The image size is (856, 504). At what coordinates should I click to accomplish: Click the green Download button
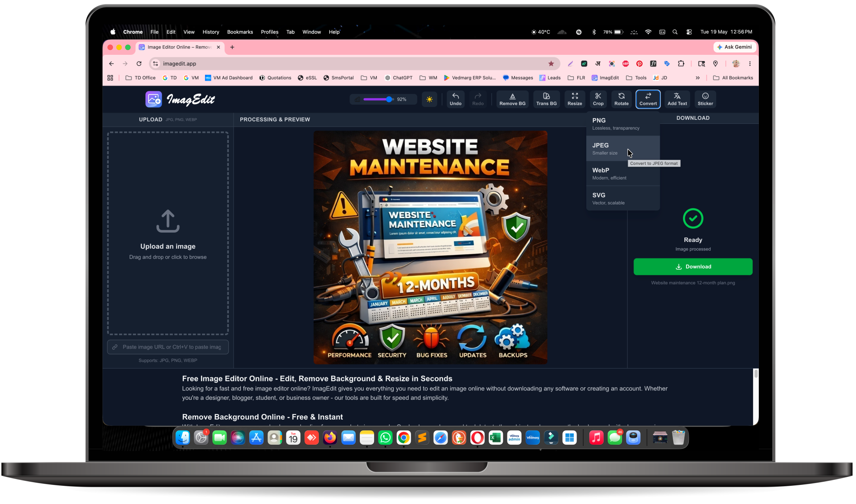pos(693,266)
